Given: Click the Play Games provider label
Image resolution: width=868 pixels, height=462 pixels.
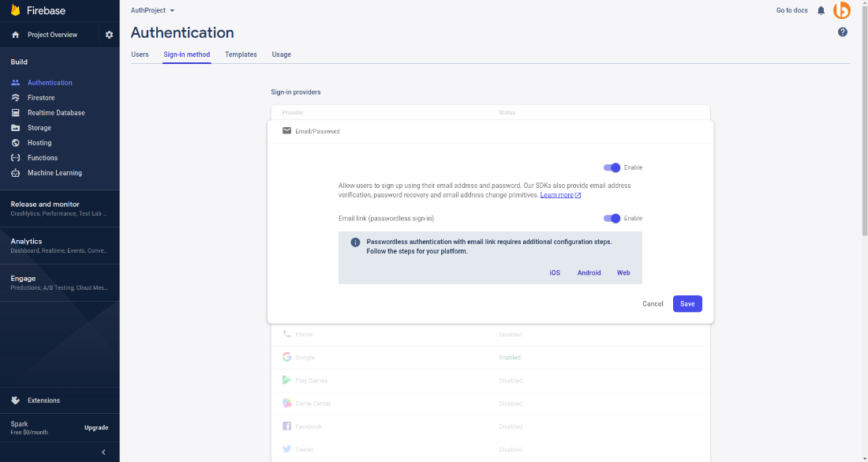Looking at the screenshot, I should pyautogui.click(x=312, y=381).
